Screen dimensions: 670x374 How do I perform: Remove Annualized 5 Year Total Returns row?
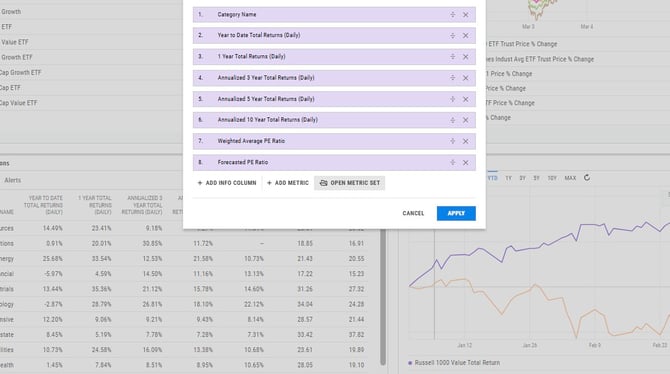point(465,99)
